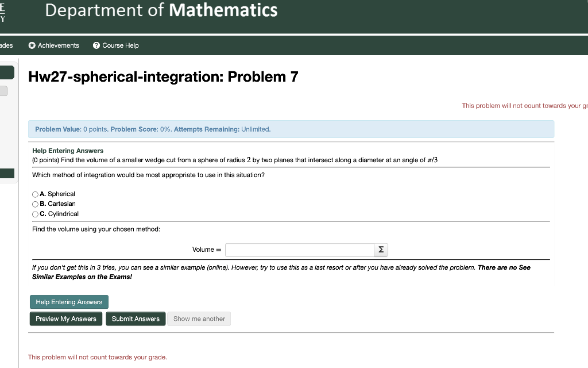Screen dimensions: 588x368
Task: Click the Grades navigation entry
Action: pyautogui.click(x=5, y=45)
